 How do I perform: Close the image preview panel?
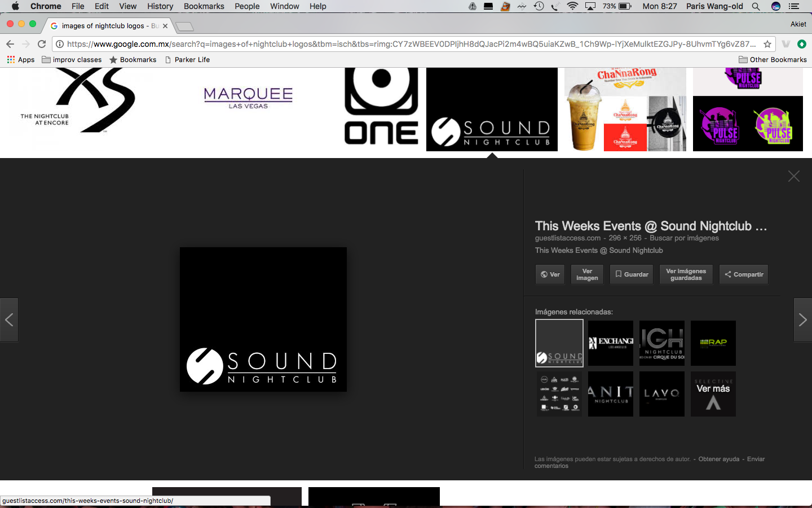point(793,177)
